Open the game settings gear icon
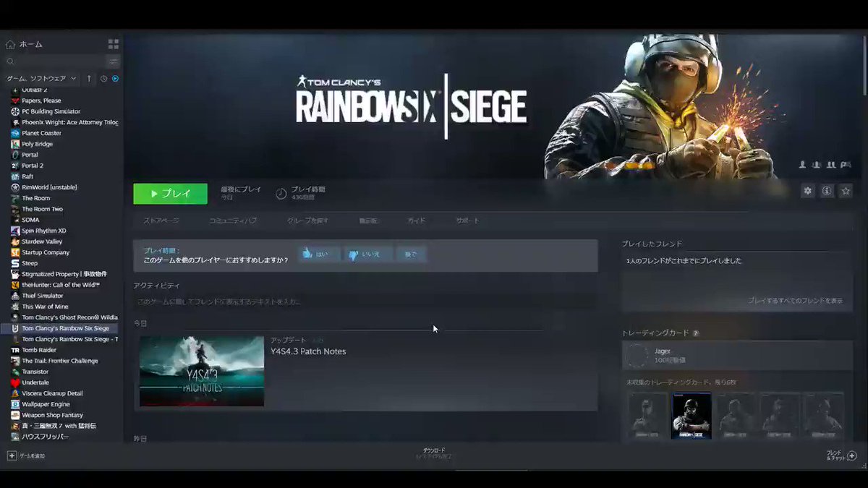The height and width of the screenshot is (488, 868). pos(808,191)
